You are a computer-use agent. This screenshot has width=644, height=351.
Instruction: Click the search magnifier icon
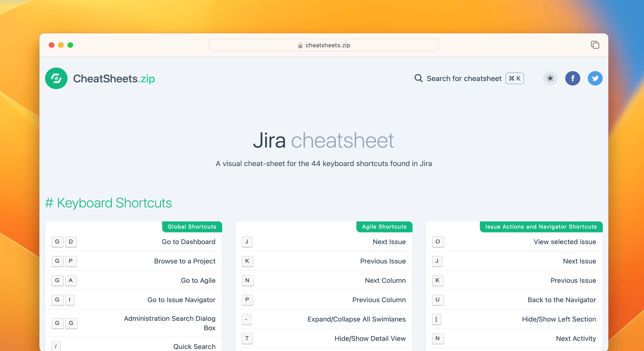tap(418, 78)
